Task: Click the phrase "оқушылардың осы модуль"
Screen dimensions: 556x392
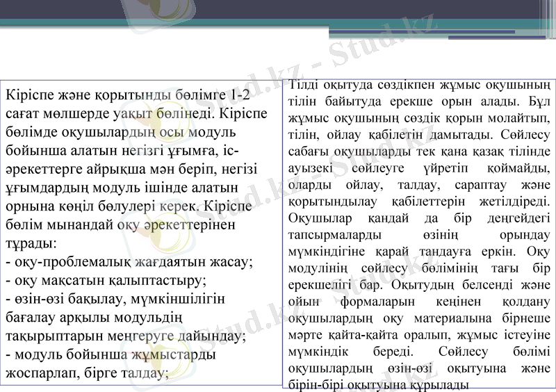Action: 149,132
